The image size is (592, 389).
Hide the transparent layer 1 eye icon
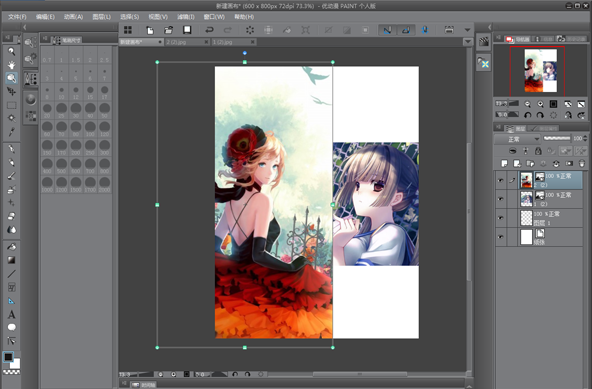tap(501, 218)
